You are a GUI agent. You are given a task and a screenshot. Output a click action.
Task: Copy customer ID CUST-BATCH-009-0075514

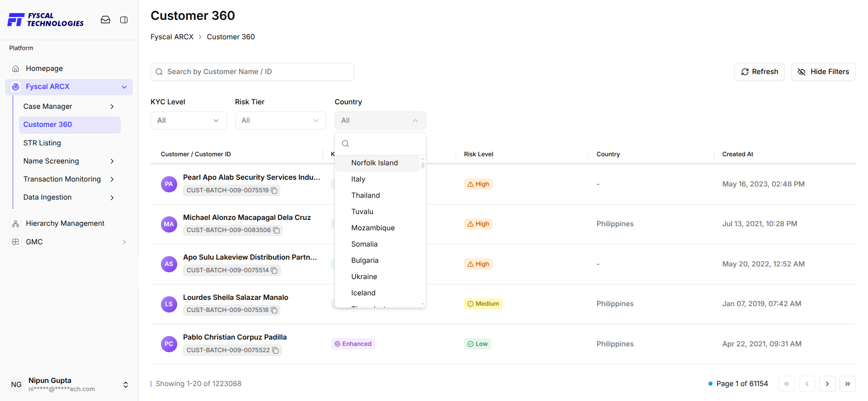click(274, 270)
